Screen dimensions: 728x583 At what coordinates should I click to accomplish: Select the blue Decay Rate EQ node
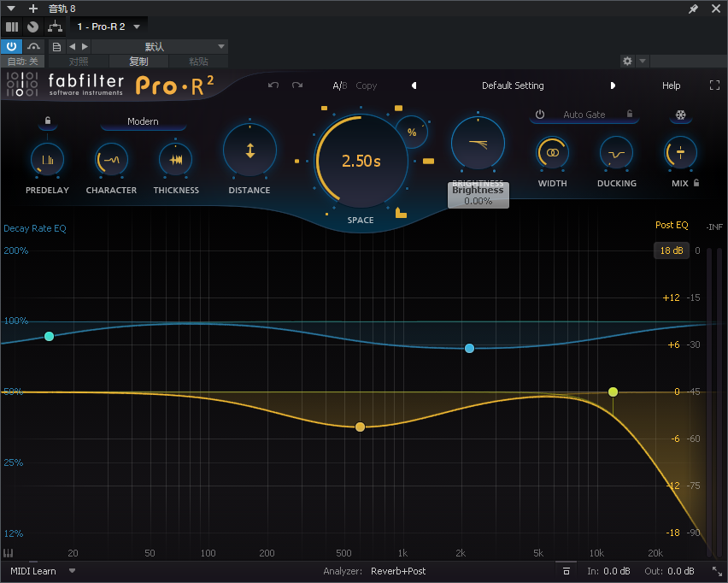click(x=469, y=348)
